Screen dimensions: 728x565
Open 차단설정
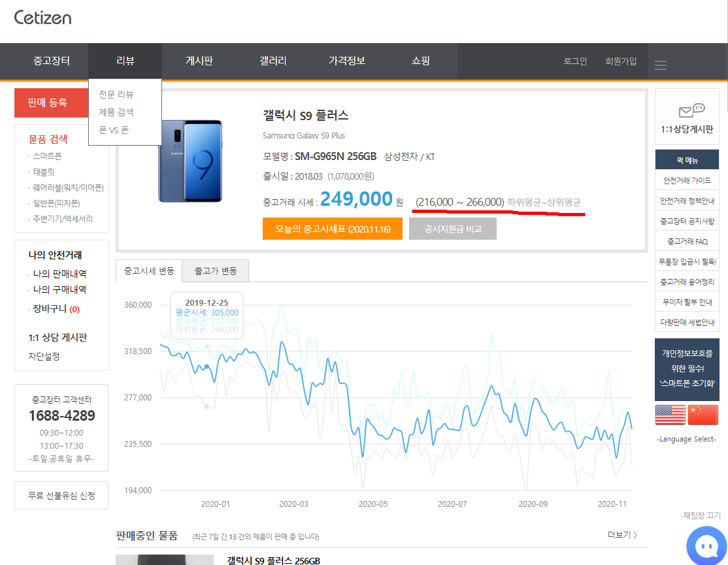coord(44,356)
